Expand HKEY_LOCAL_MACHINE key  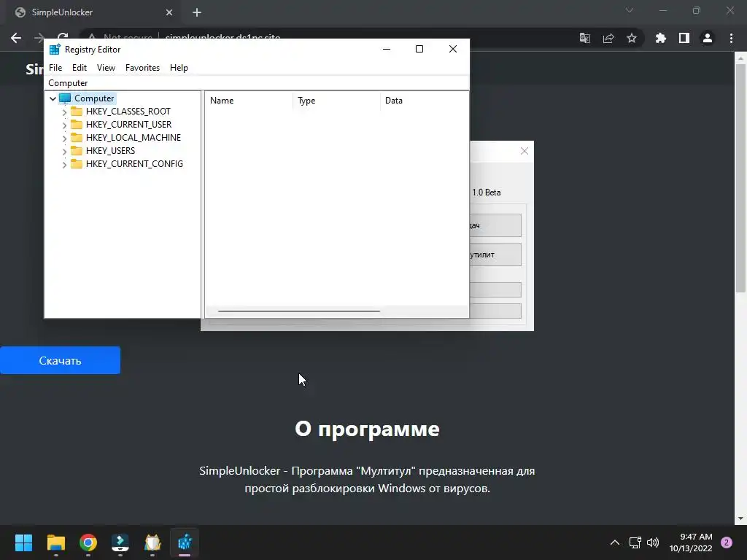coord(64,138)
